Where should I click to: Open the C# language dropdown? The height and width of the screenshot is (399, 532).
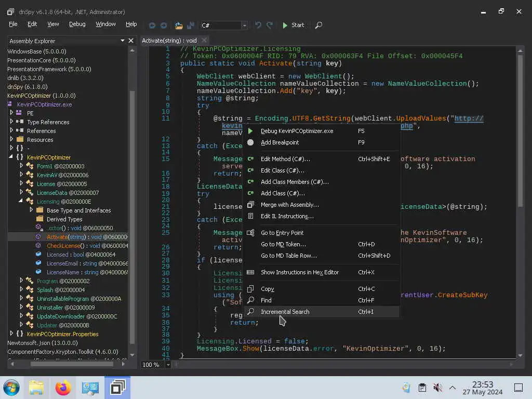coord(244,25)
